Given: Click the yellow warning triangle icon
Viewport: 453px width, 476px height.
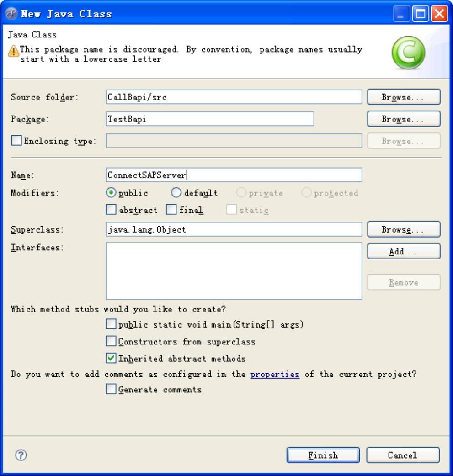Looking at the screenshot, I should click(13, 51).
